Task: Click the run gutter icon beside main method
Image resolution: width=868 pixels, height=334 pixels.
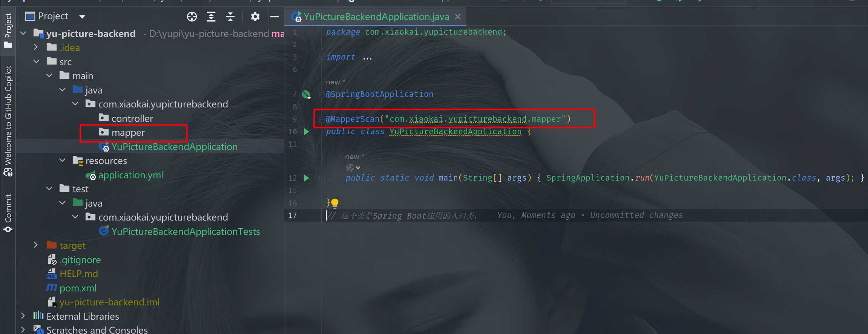Action: coord(307,178)
